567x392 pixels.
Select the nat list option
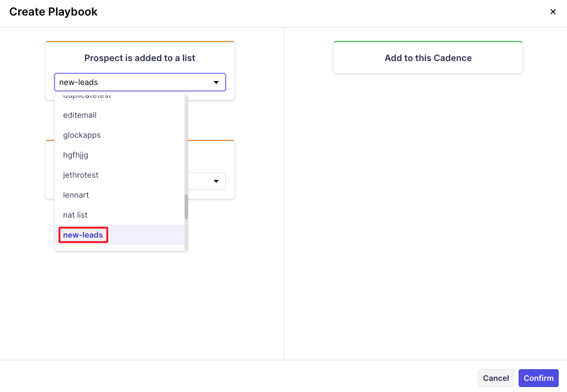pyautogui.click(x=76, y=215)
